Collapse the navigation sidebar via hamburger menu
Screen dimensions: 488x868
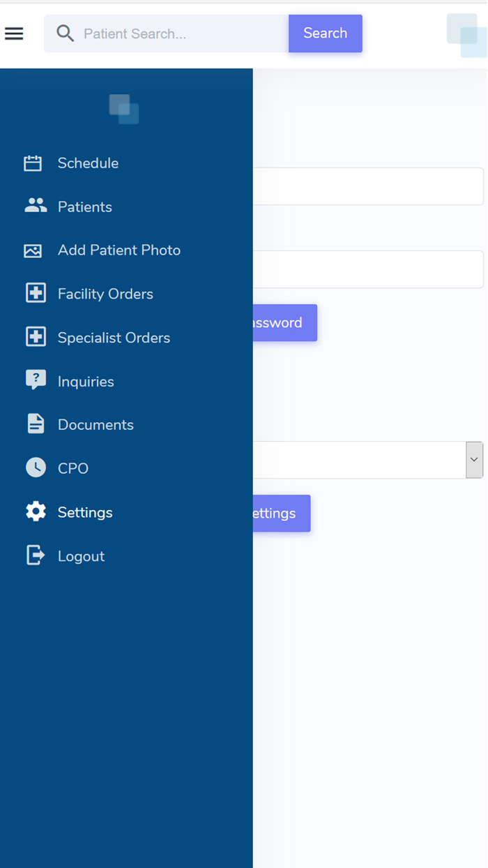coord(14,33)
